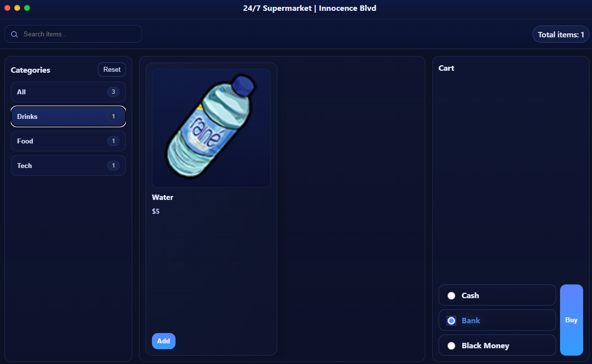Open the Total items counter pill
The height and width of the screenshot is (364, 592).
561,34
